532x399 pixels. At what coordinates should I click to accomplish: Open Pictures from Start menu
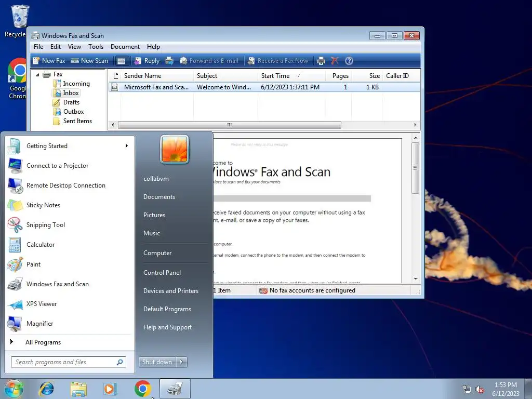pyautogui.click(x=154, y=215)
